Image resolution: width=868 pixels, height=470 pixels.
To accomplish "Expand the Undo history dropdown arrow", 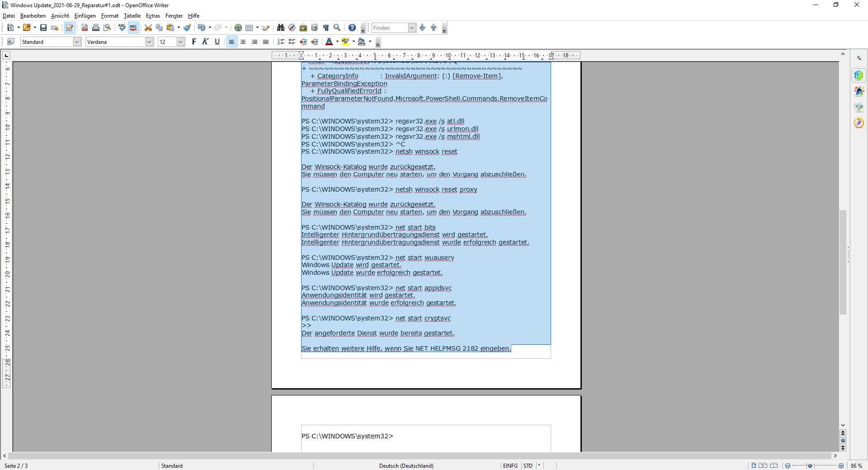I will (x=209, y=28).
